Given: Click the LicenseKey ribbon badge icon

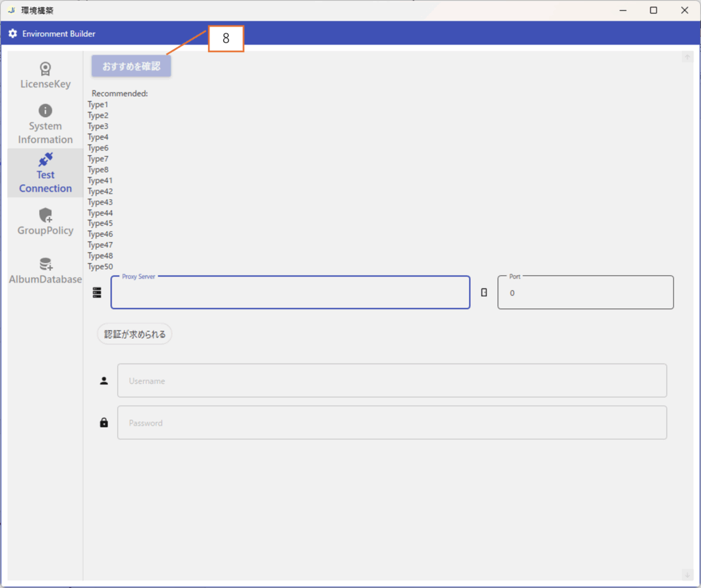Looking at the screenshot, I should pyautogui.click(x=45, y=68).
